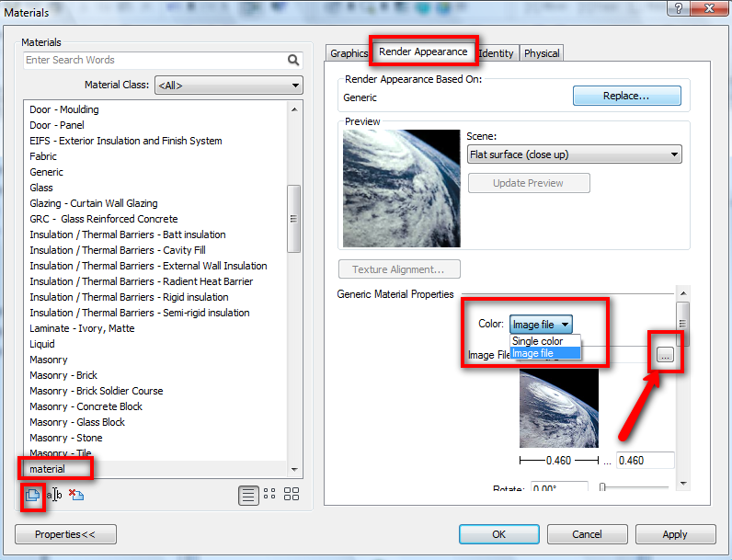
Task: Select EIFS - Exterior Insulation and Finish System
Action: tap(126, 141)
